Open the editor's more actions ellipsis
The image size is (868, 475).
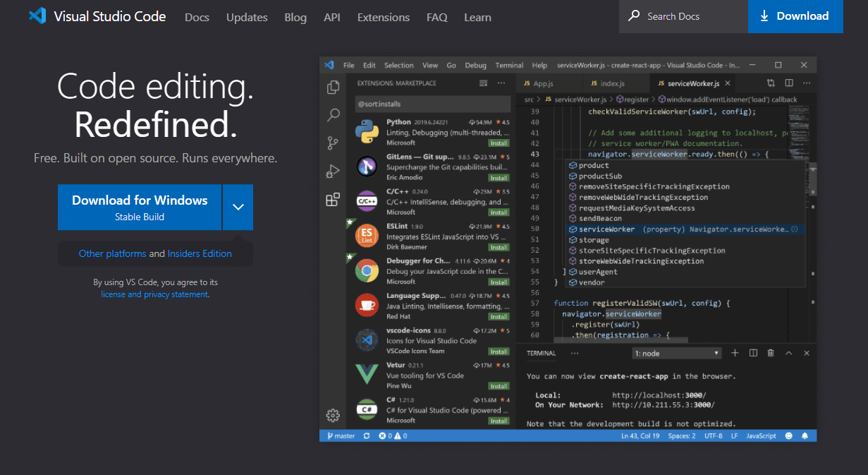click(807, 83)
